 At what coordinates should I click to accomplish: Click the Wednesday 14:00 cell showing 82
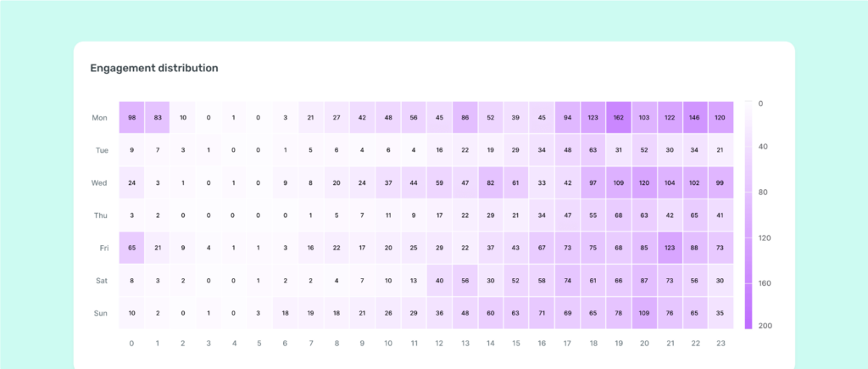(x=491, y=183)
